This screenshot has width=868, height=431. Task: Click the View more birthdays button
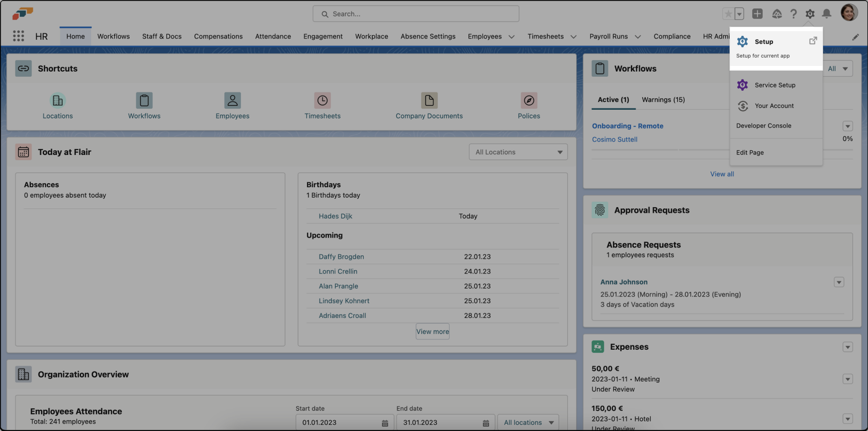tap(432, 332)
